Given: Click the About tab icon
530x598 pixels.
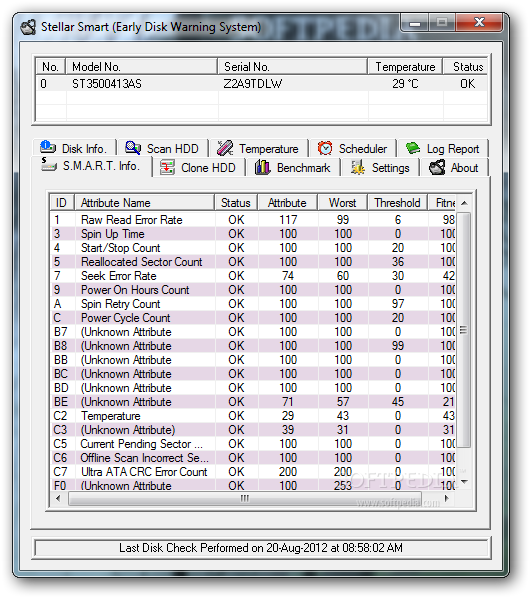Looking at the screenshot, I should pos(437,167).
